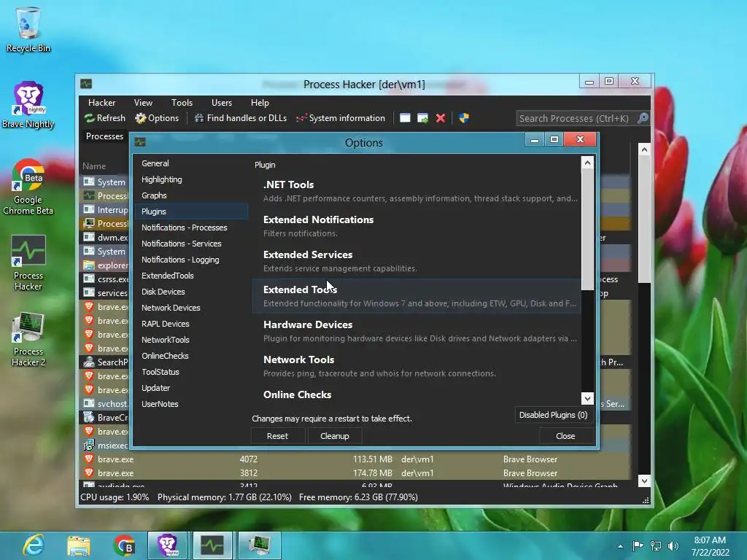Open the Help menu
The width and height of the screenshot is (747, 560).
(260, 103)
